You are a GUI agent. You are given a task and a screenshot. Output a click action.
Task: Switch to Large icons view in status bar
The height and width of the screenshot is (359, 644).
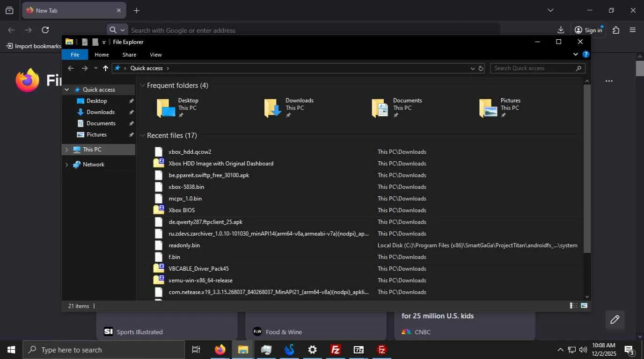click(584, 306)
